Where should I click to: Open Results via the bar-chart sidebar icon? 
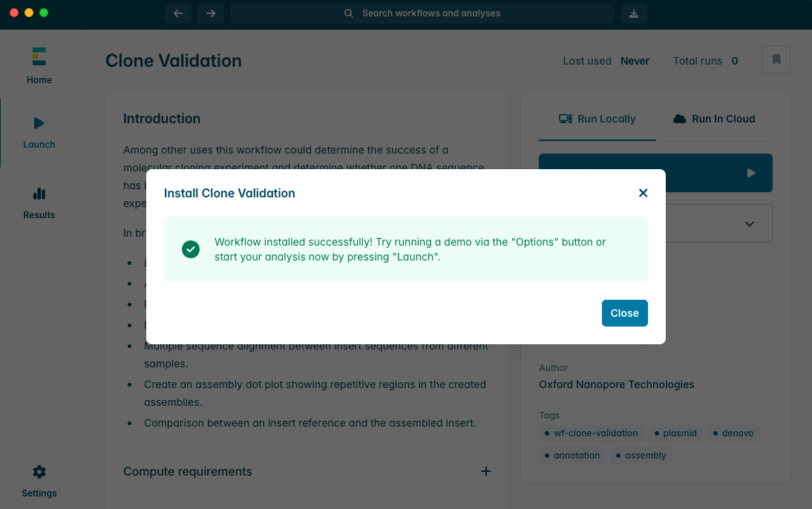[39, 202]
